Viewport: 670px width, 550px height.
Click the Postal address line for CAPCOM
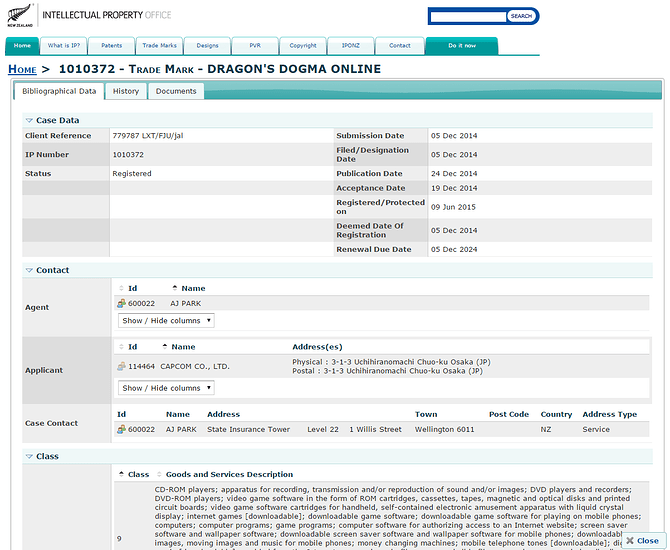tap(388, 371)
